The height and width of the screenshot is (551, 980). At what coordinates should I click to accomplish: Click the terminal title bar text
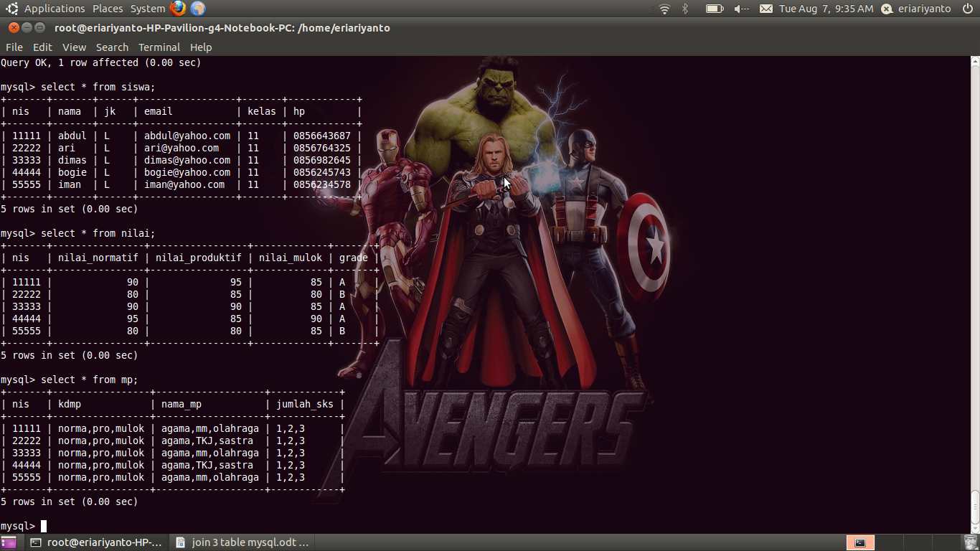(222, 28)
